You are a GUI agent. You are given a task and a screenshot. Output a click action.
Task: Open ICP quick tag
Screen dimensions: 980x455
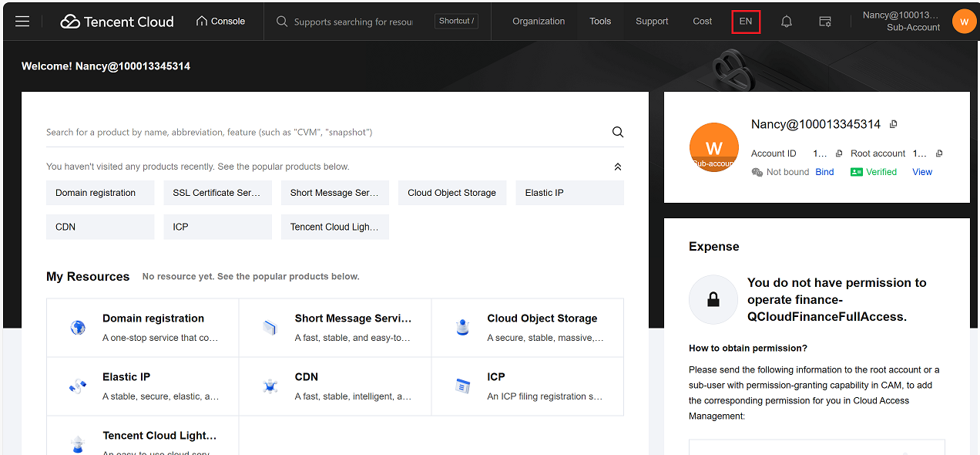pyautogui.click(x=218, y=227)
